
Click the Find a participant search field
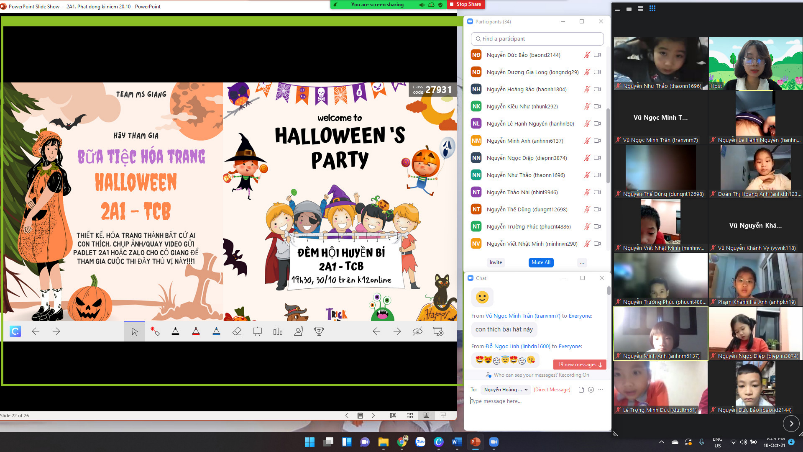pyautogui.click(x=538, y=37)
